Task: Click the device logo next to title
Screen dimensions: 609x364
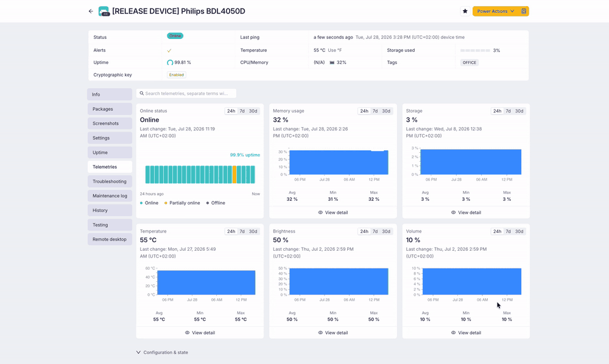Action: (x=104, y=11)
